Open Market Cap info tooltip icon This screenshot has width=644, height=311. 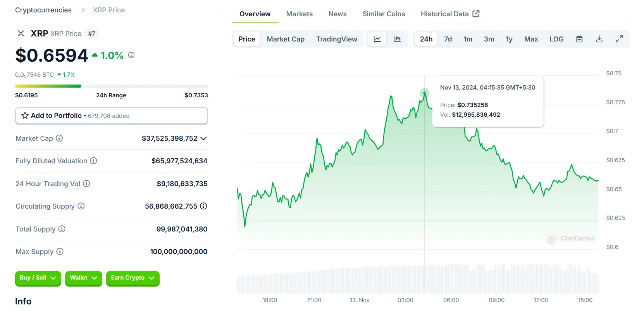[x=59, y=138]
